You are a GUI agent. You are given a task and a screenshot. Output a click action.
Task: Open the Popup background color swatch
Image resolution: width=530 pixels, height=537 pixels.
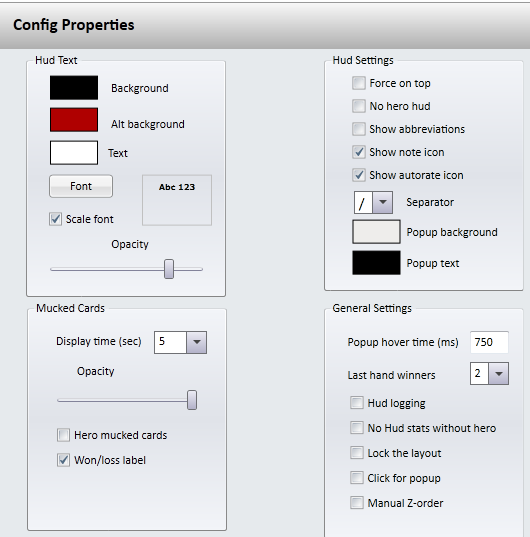[x=376, y=232]
